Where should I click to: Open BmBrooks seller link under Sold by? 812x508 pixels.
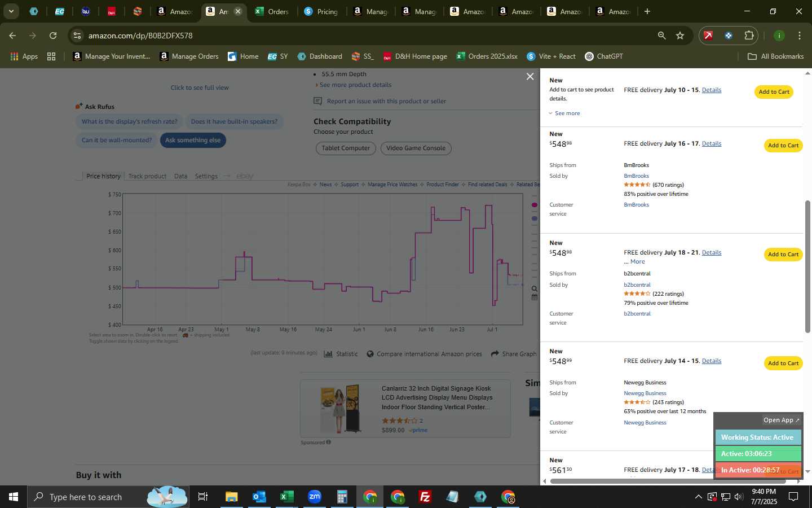point(636,176)
